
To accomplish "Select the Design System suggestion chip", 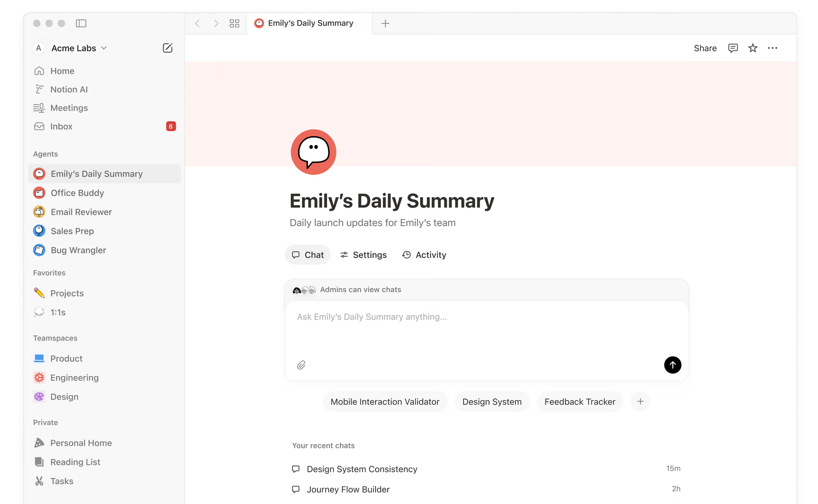I will click(491, 402).
